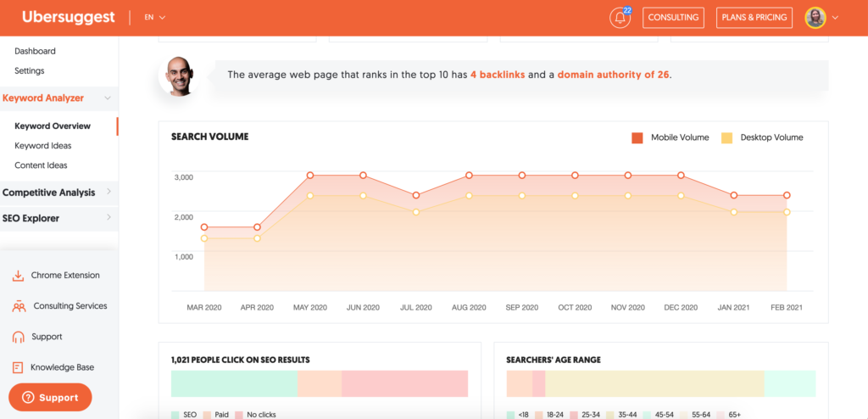Click 'domain authority of 26' highlighted text

[x=614, y=75]
